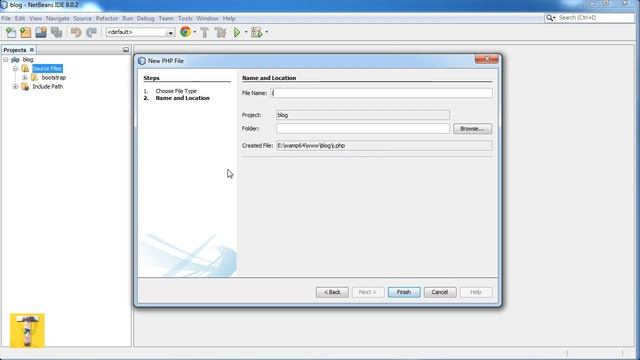The height and width of the screenshot is (360, 640).
Task: Click the Finish button
Action: click(x=404, y=292)
